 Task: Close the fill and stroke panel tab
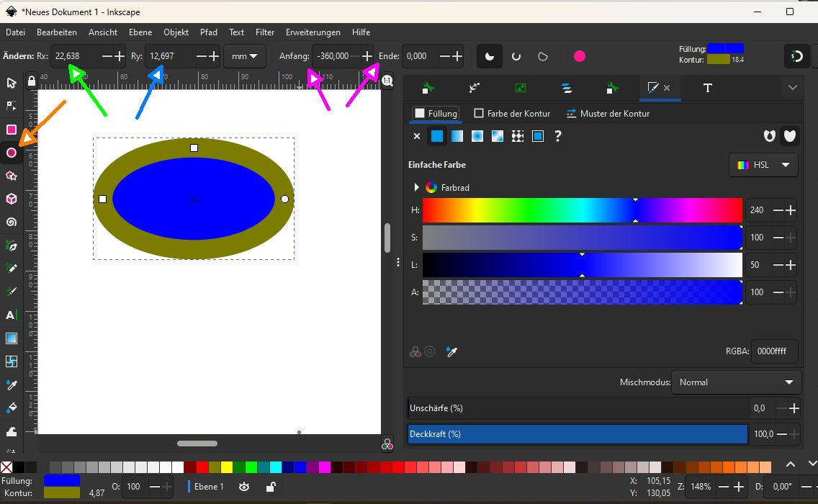pyautogui.click(x=667, y=88)
